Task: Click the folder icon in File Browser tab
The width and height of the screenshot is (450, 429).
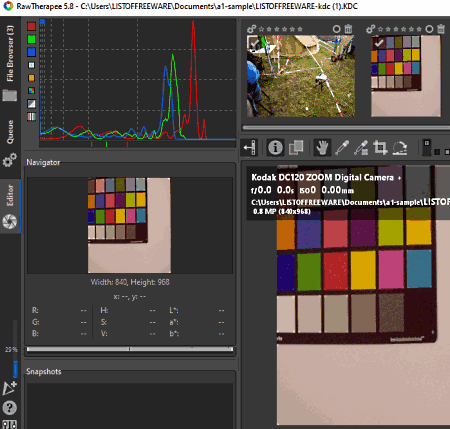Action: (10, 96)
